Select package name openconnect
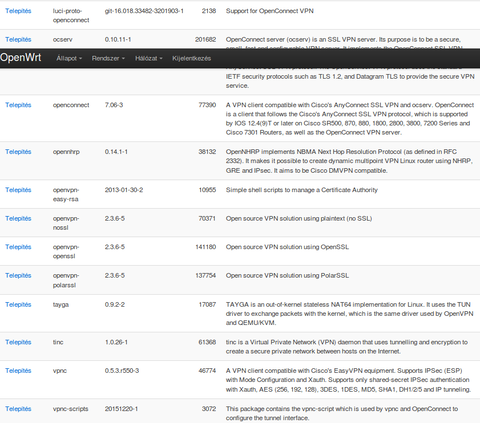Image resolution: width=480 pixels, height=423 pixels. [71, 105]
